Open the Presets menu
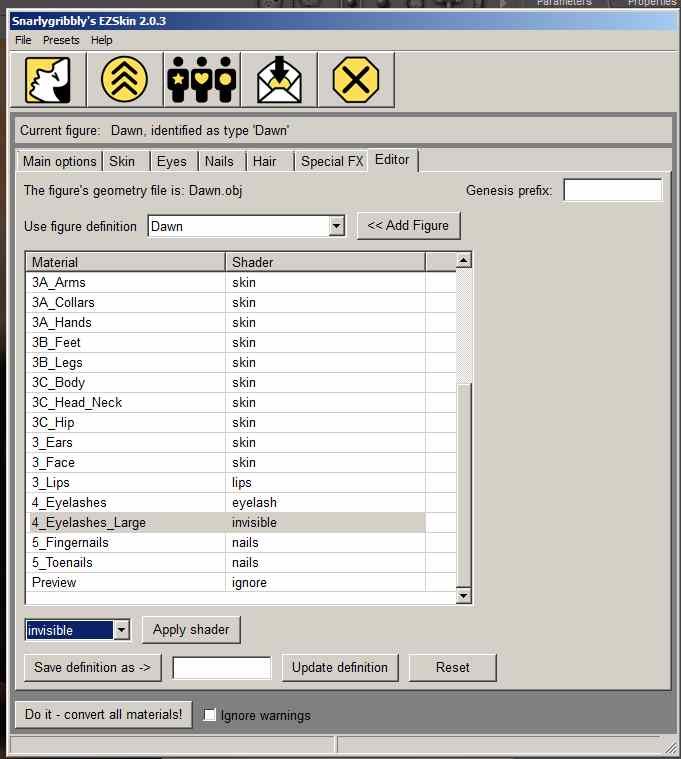Viewport: 681px width, 759px height. pos(61,40)
